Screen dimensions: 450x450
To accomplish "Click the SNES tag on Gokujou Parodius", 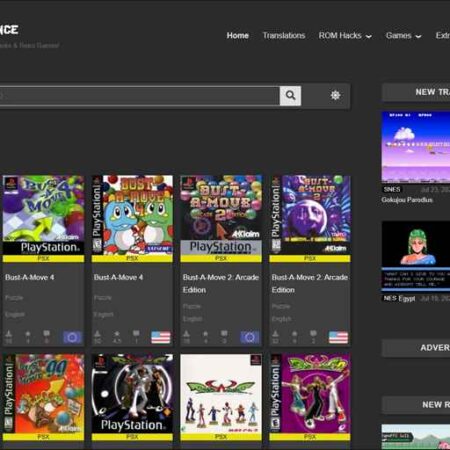I will [392, 189].
